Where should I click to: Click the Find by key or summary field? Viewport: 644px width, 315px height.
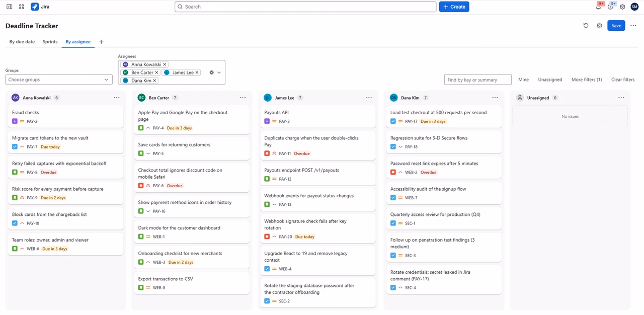tap(478, 80)
